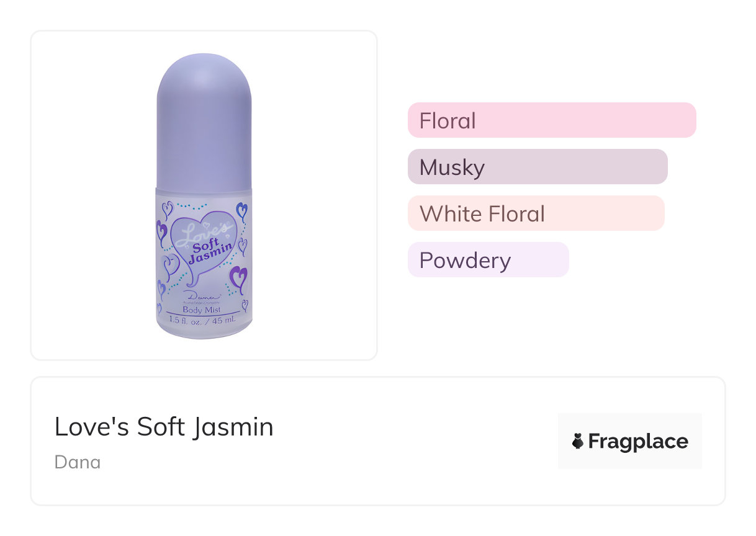This screenshot has height=536, width=756.
Task: Click the outlined heart at bottle's upper left
Action: tap(167, 210)
